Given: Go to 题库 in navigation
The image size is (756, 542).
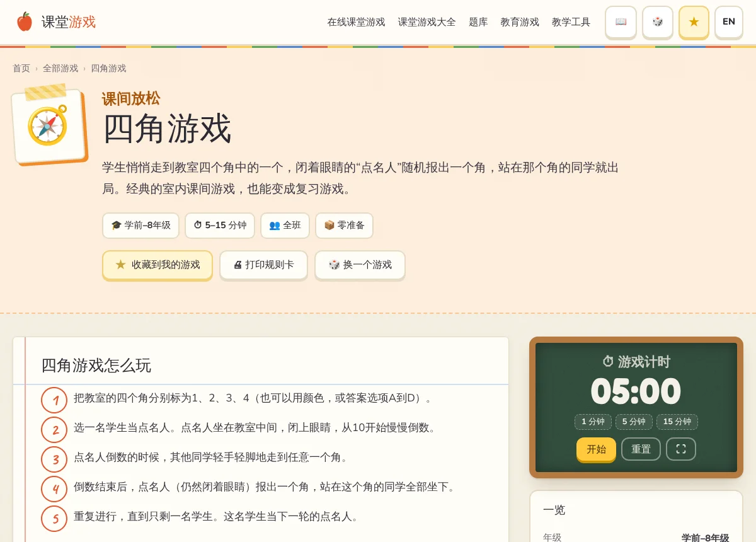Looking at the screenshot, I should 478,22.
